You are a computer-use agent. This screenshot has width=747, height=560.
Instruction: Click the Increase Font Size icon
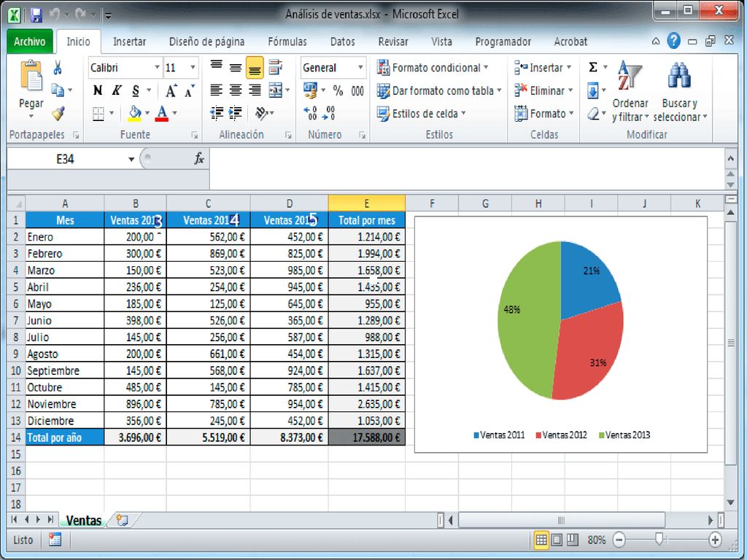point(171,90)
